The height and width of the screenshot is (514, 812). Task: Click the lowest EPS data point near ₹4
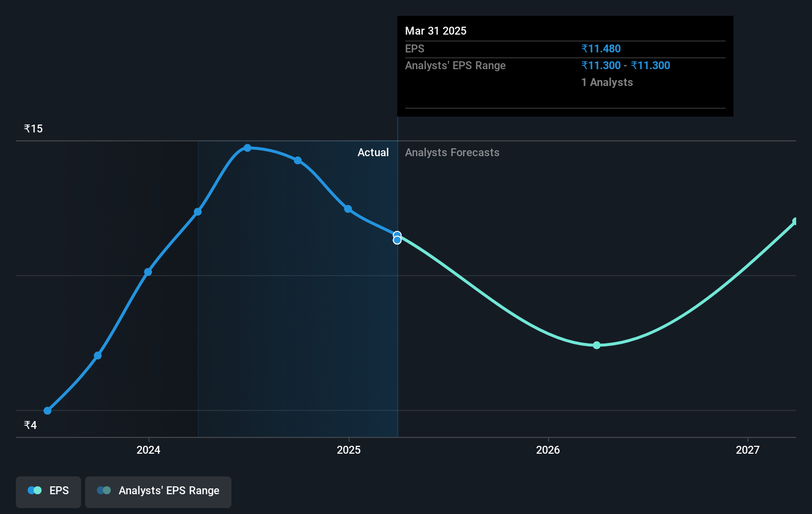point(47,411)
